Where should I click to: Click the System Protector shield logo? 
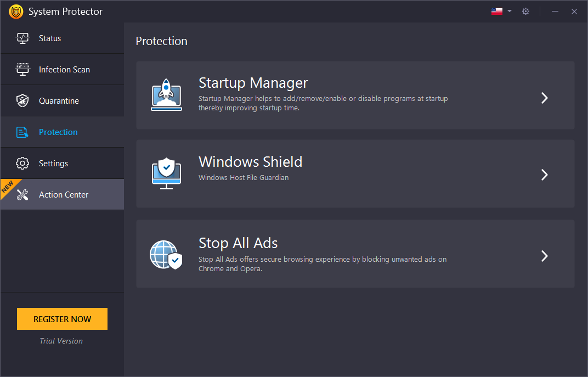16,11
